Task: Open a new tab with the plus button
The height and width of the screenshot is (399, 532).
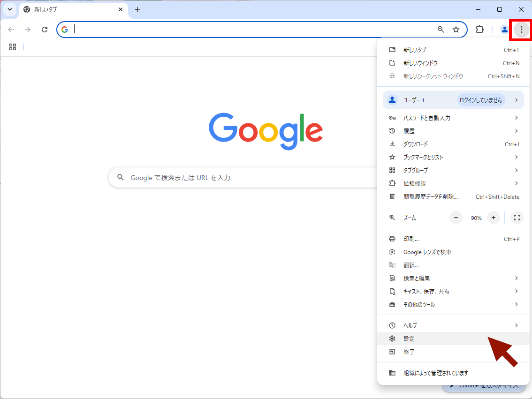Action: click(x=137, y=9)
